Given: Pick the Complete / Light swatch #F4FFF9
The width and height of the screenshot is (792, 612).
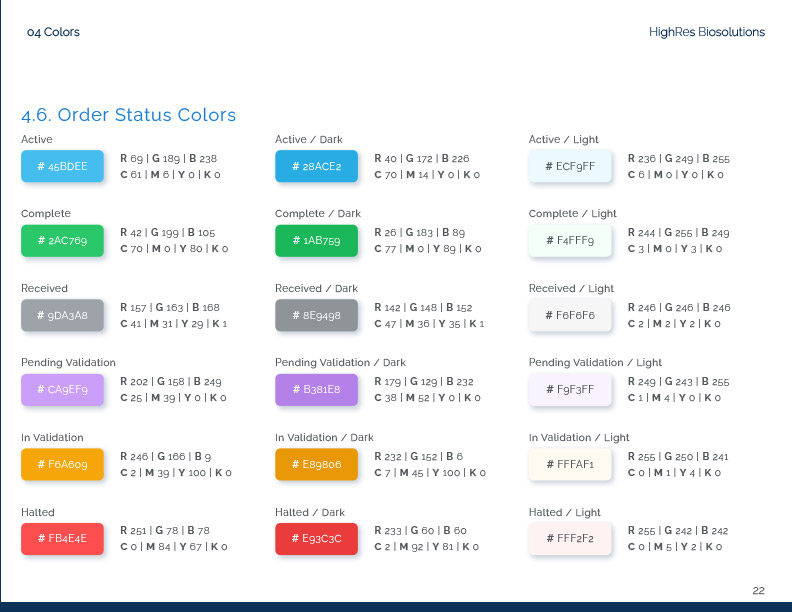Looking at the screenshot, I should pos(570,241).
